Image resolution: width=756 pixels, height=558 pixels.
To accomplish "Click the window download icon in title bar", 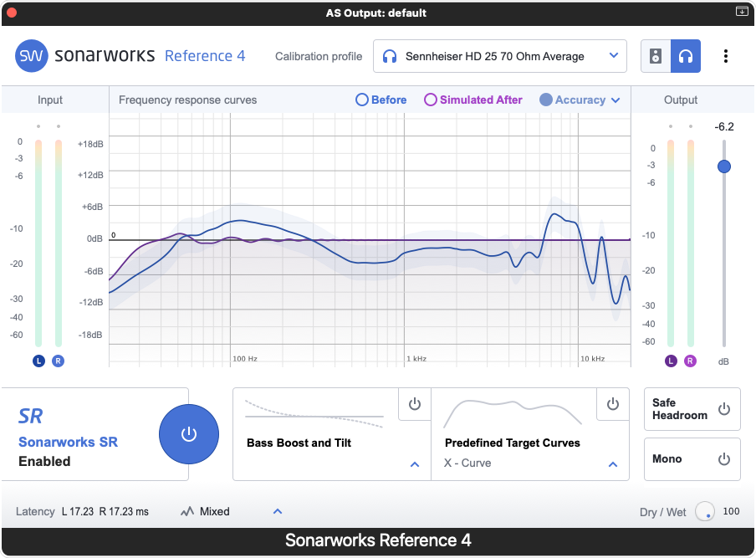I will tap(742, 11).
